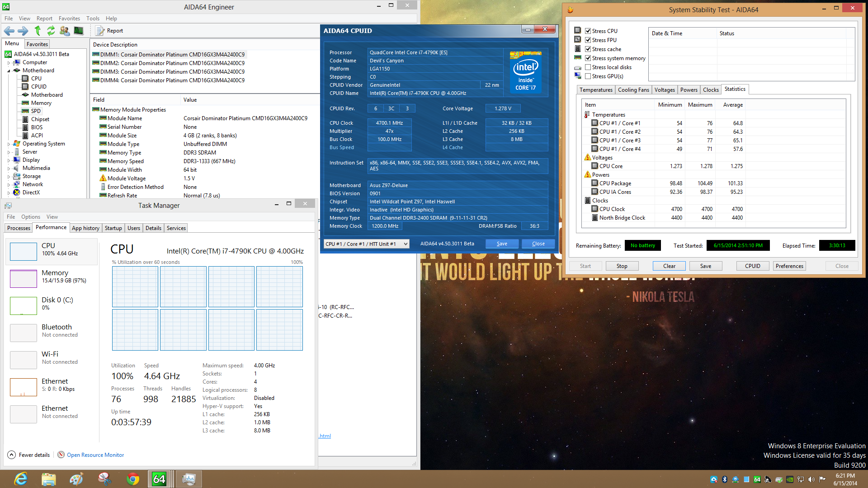Open Paint from taskbar
The image size is (868, 488).
click(x=76, y=479)
